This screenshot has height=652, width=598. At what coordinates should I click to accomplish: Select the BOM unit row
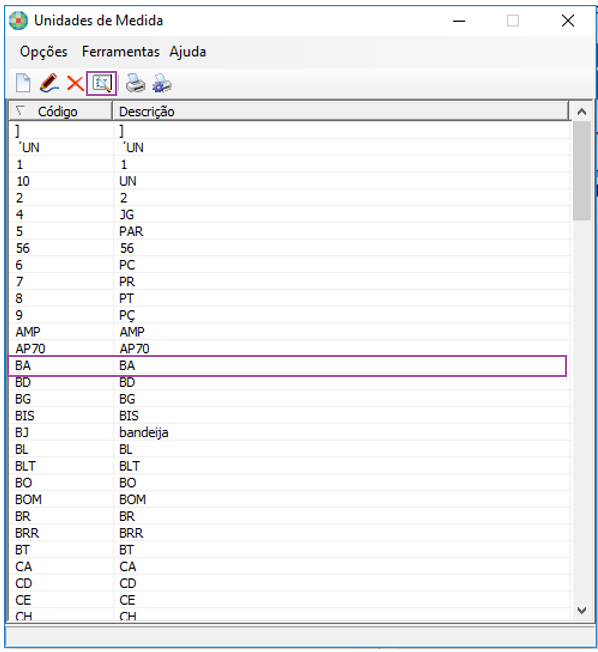coord(289,499)
